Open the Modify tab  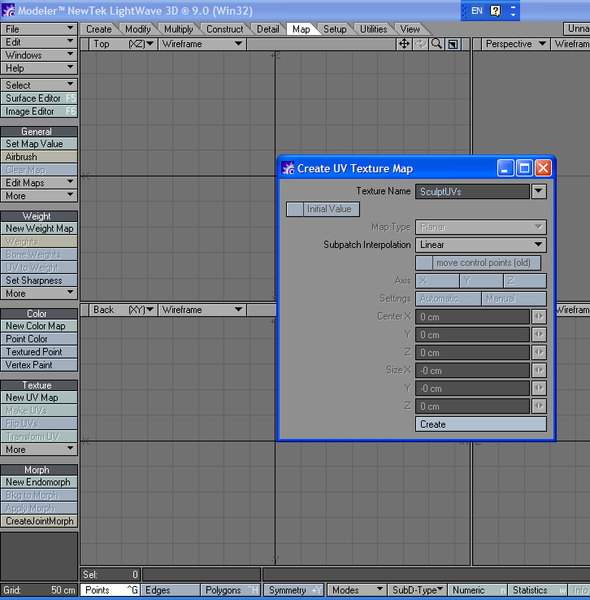(x=138, y=29)
